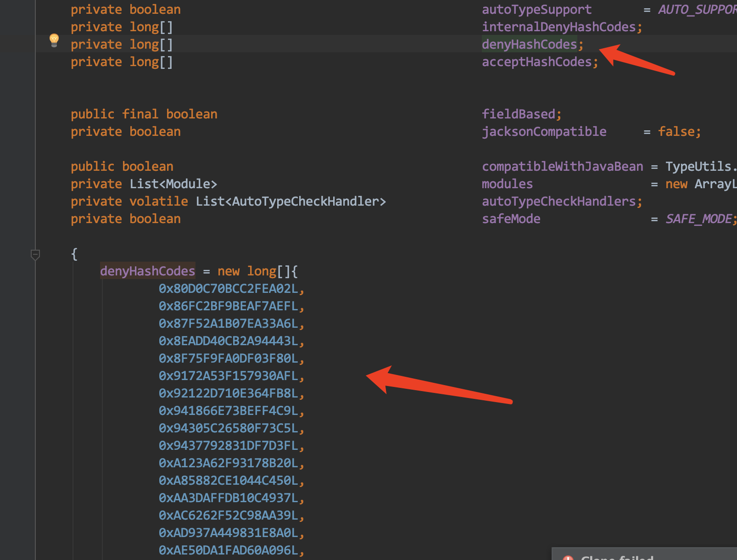Screen dimensions: 737x560
Task: Click the TypeUtils class reference
Action: 698,167
